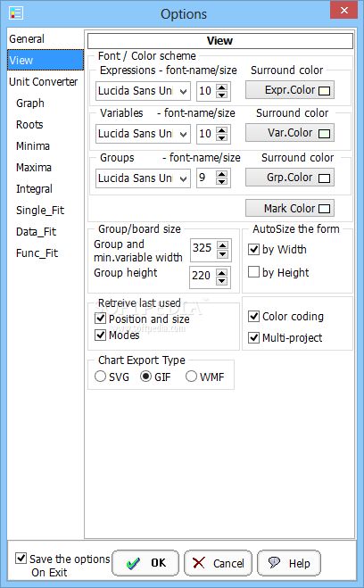Open the Graph options page

[30, 104]
